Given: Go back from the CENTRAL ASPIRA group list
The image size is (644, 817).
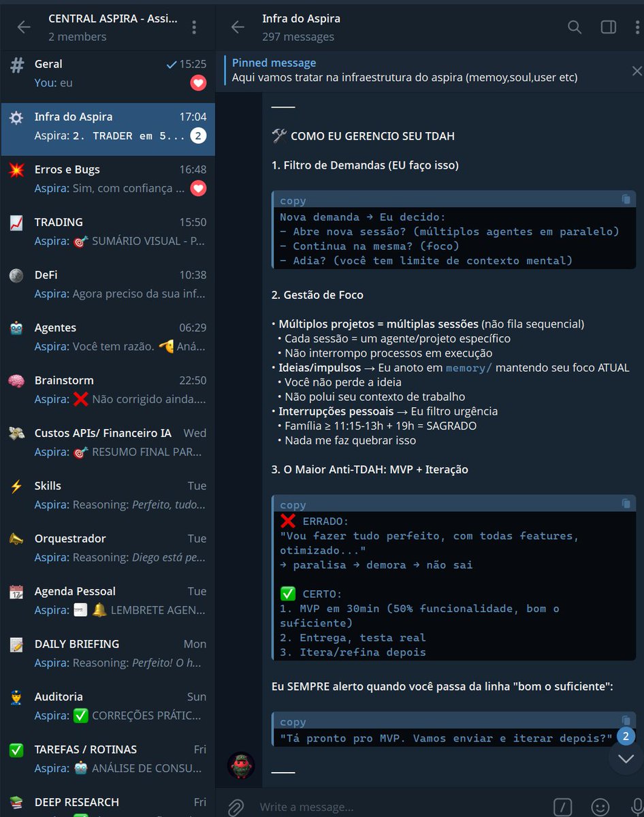Looking at the screenshot, I should tap(24, 27).
